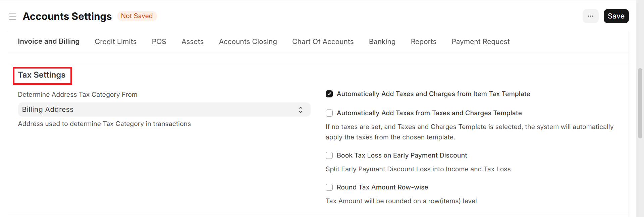
Task: Switch to the Credit Limits tab
Action: 115,42
